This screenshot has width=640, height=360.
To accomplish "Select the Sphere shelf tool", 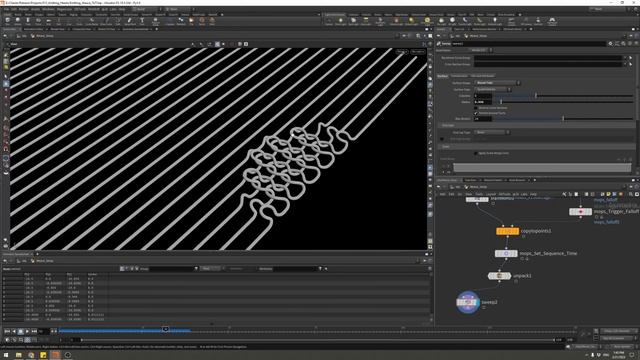I will (18, 21).
